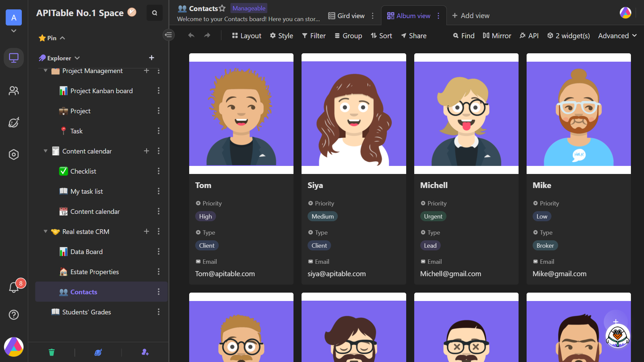Open the Task datasheet
This screenshot has width=644, height=362.
(x=76, y=131)
